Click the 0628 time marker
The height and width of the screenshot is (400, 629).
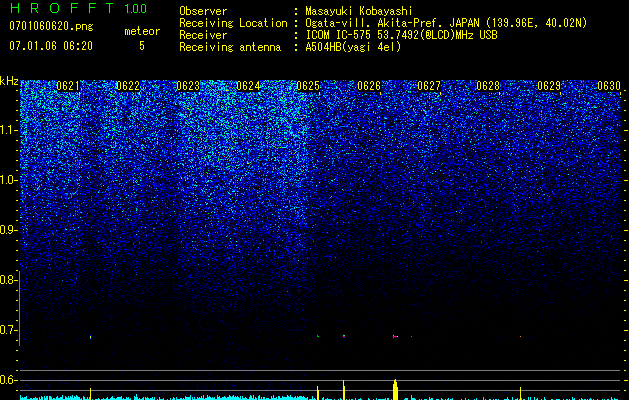coord(488,86)
